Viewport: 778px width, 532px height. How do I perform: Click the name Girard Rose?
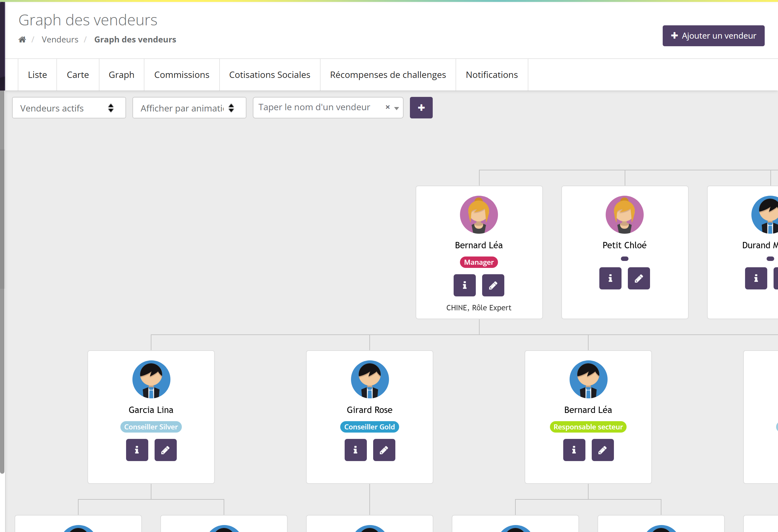tap(369, 409)
